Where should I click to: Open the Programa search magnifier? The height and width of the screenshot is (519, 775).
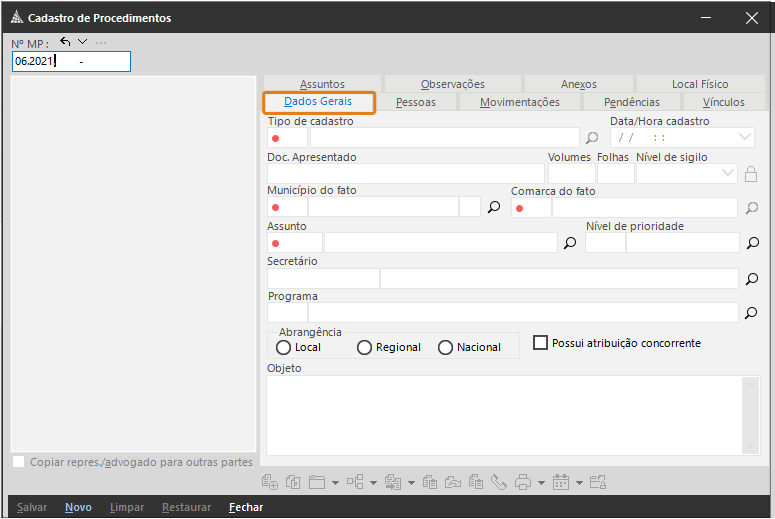point(751,313)
